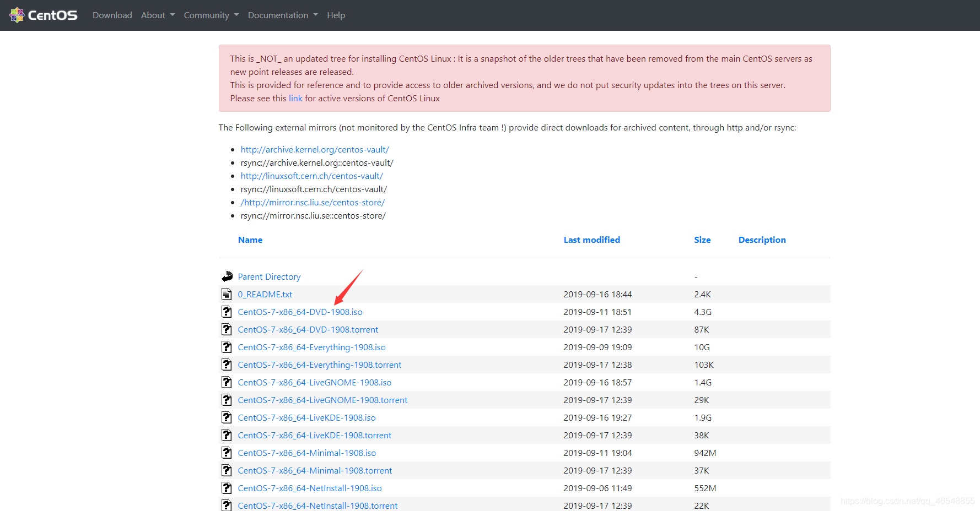
Task: Download CentOS-7-x86_64-Minimal-1908.iso
Action: [x=307, y=453]
